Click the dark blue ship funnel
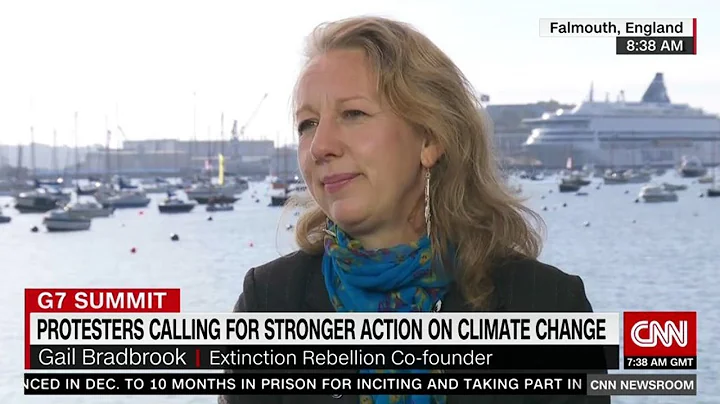 [656, 88]
